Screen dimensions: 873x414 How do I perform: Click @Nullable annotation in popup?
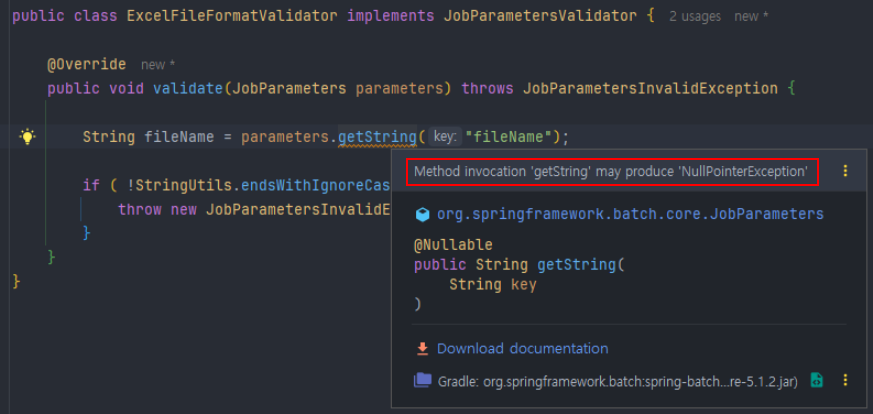[453, 245]
